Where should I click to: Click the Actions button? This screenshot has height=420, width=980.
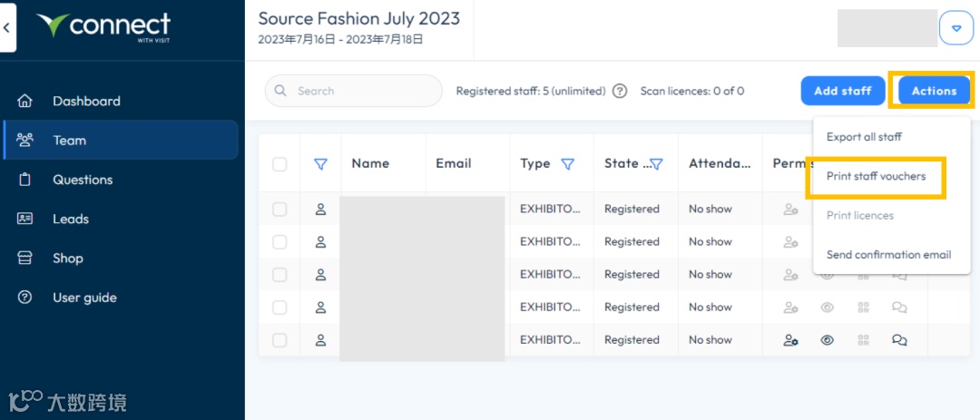pyautogui.click(x=934, y=91)
